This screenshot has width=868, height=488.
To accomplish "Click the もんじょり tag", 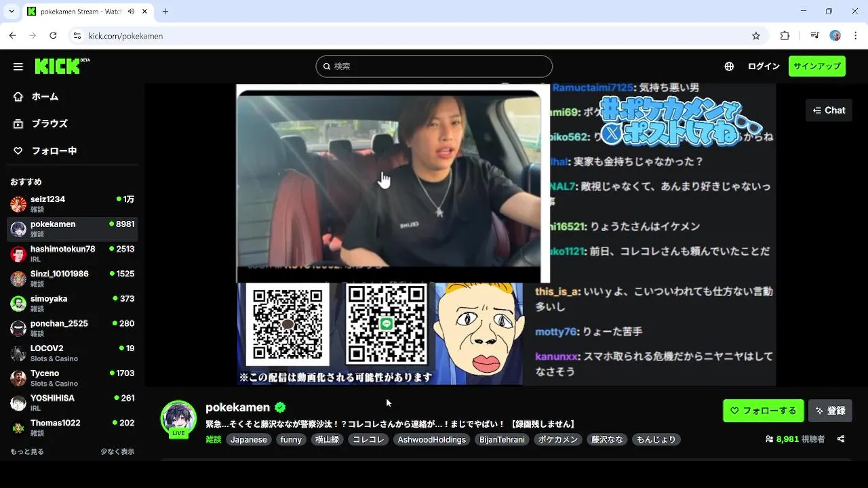I will tap(656, 440).
